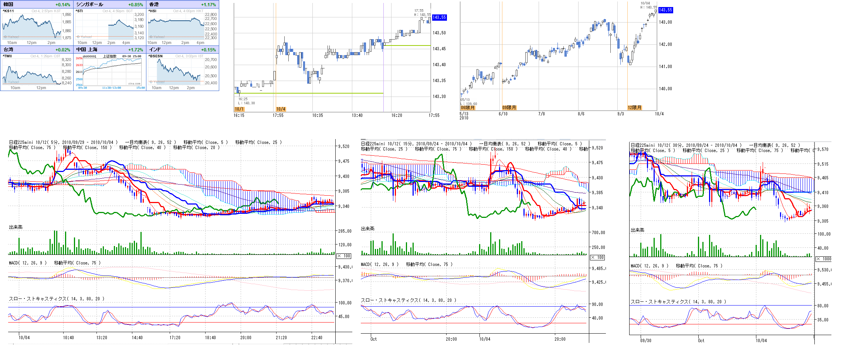The height and width of the screenshot is (361, 868).
Task: Click the 出来高 label in the 5分 chart
Action: [x=16, y=227]
